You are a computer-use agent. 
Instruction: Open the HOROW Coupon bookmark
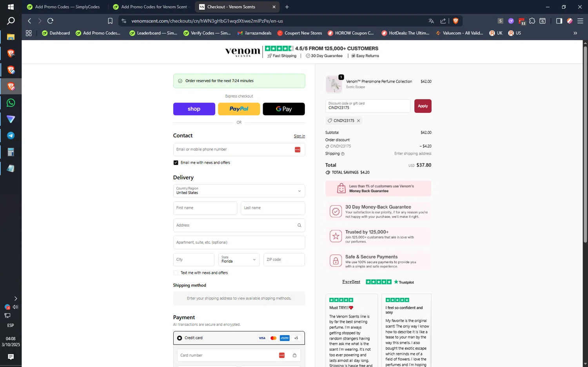(x=351, y=33)
